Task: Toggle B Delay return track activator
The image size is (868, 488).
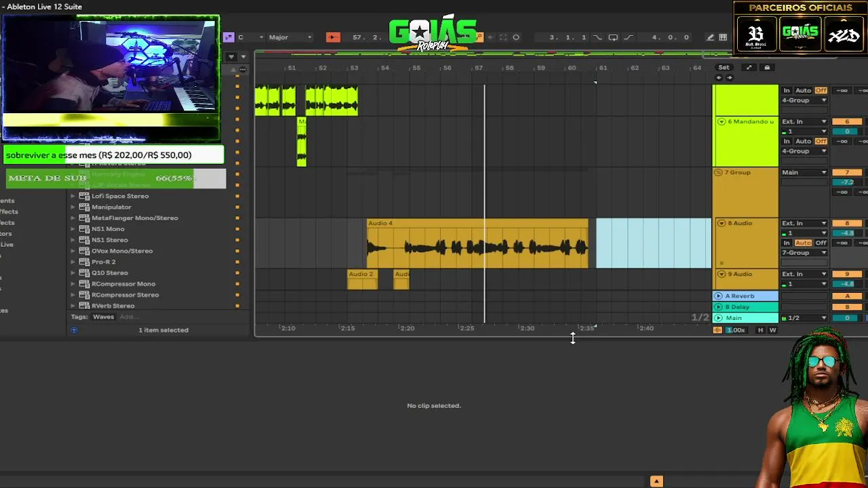Action: pyautogui.click(x=846, y=307)
